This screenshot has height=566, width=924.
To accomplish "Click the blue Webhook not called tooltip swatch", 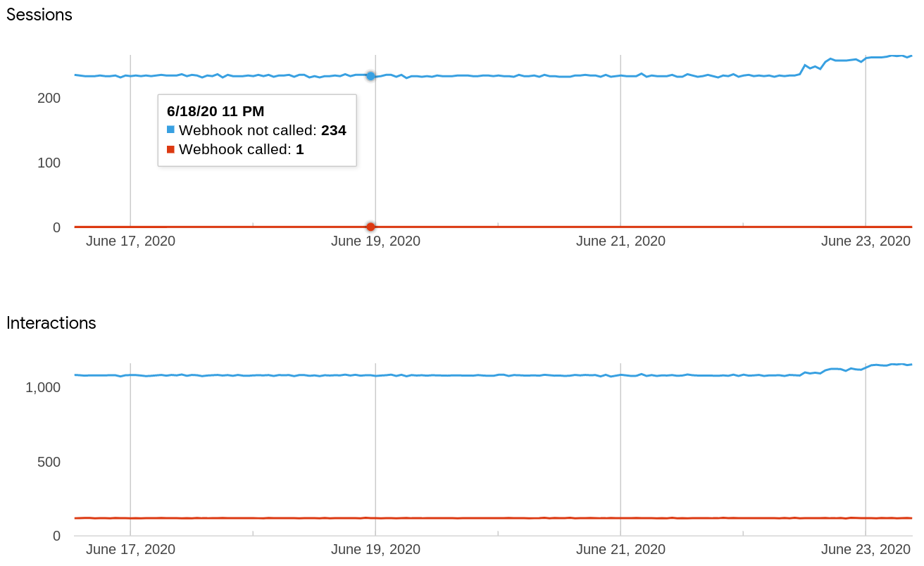I will [170, 130].
